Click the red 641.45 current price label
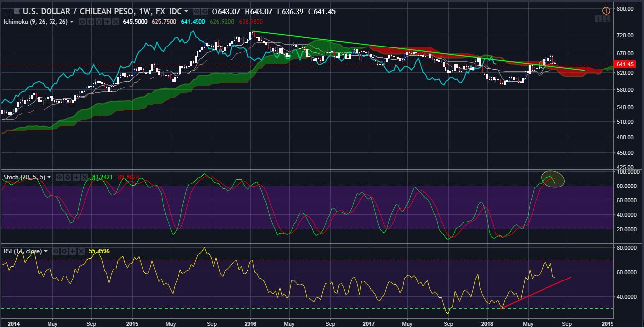This screenshot has width=644, height=327. (624, 64)
